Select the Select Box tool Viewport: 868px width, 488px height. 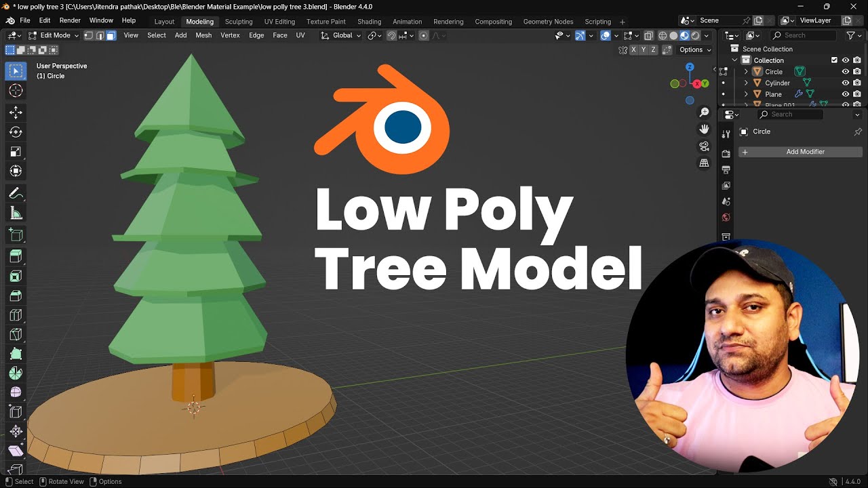(16, 71)
